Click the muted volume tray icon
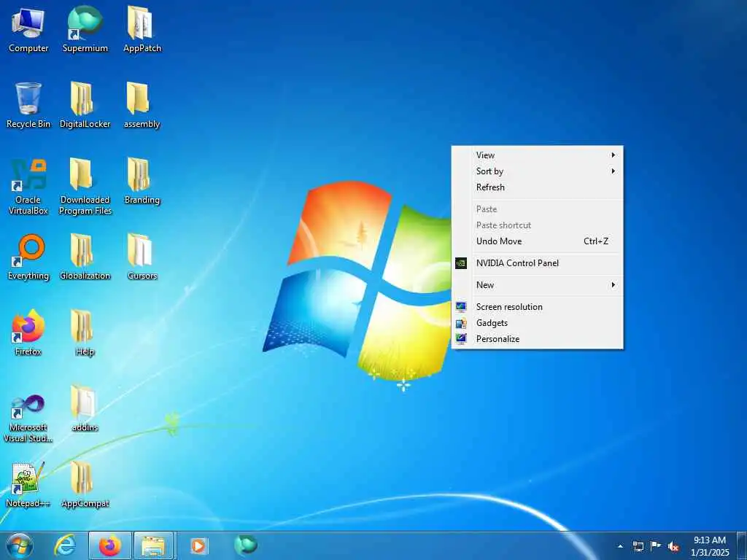 (673, 546)
